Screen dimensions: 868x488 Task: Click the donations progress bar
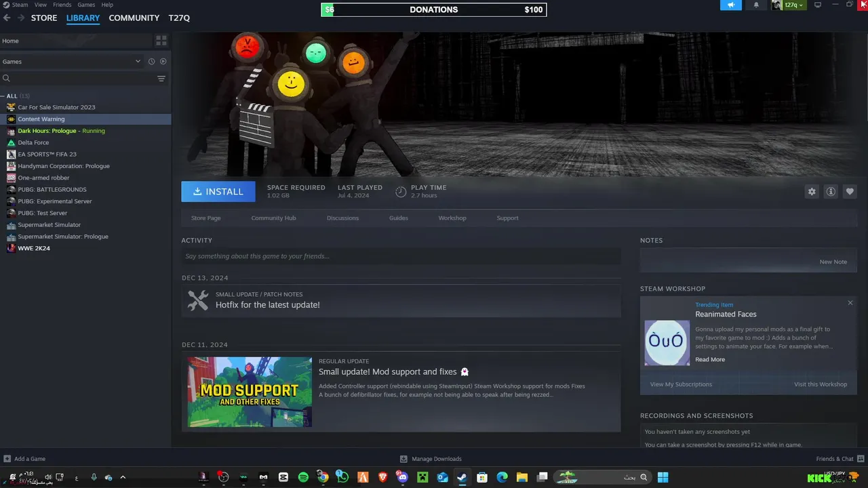pyautogui.click(x=434, y=9)
